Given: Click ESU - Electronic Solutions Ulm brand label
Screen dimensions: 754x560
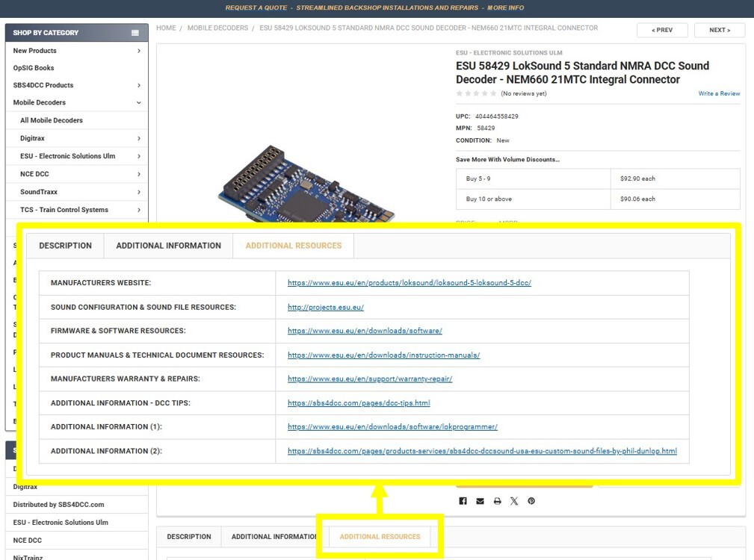Looking at the screenshot, I should (509, 53).
